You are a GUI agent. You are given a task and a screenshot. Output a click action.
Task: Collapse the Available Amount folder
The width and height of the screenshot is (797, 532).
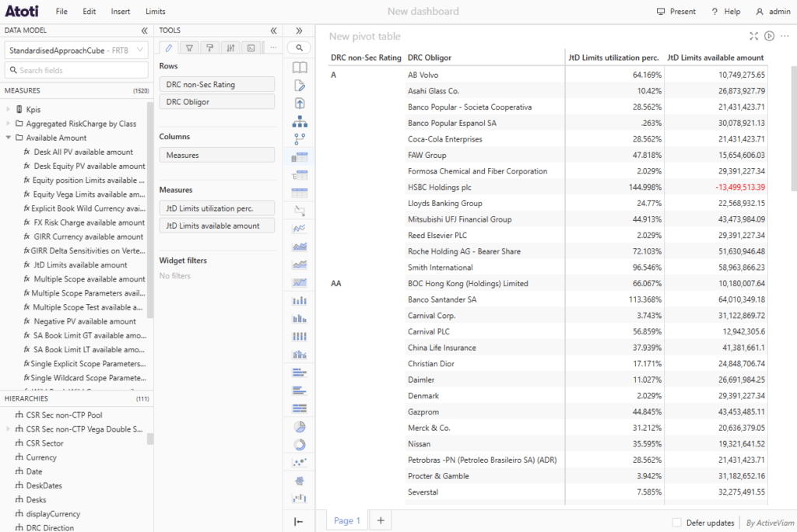point(8,138)
